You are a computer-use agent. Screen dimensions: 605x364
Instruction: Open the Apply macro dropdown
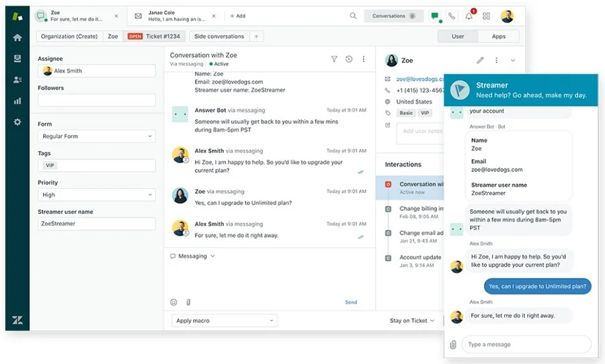[x=224, y=321]
